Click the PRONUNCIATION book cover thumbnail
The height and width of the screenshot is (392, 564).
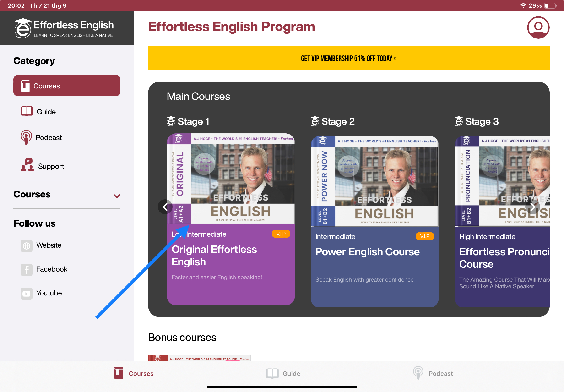click(x=502, y=181)
